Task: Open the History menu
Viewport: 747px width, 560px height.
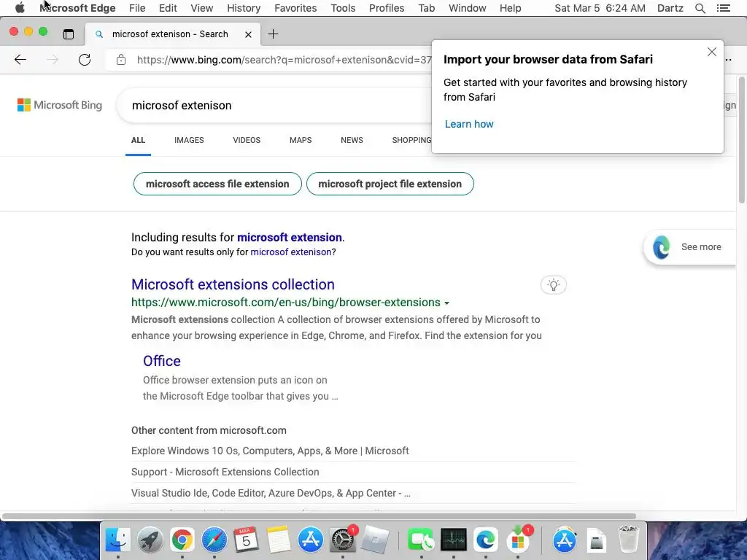Action: (244, 8)
